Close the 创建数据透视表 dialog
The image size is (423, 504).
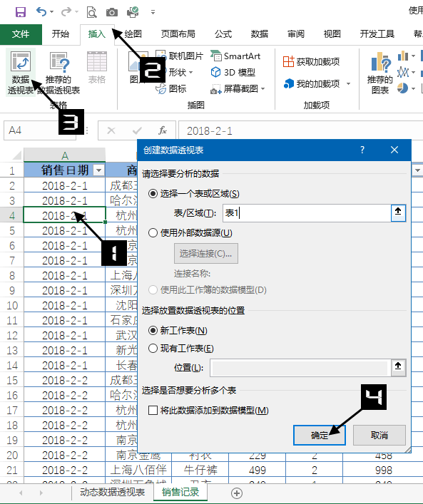(x=394, y=150)
